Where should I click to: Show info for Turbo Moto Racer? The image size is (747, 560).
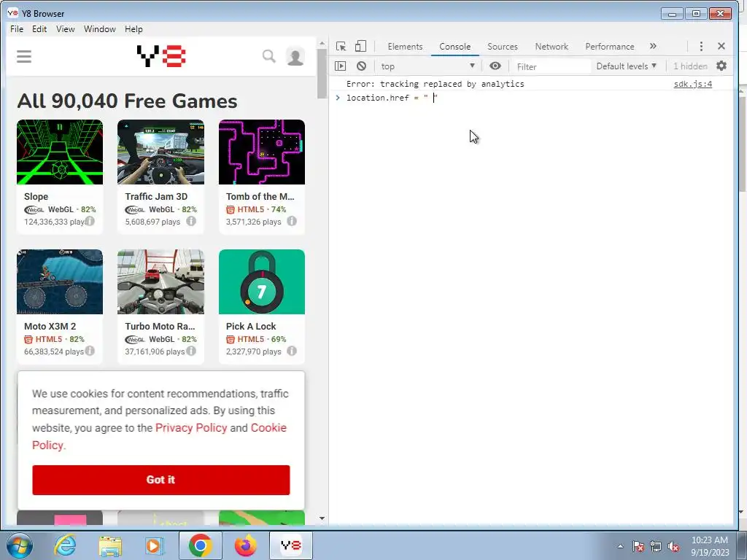pyautogui.click(x=191, y=351)
